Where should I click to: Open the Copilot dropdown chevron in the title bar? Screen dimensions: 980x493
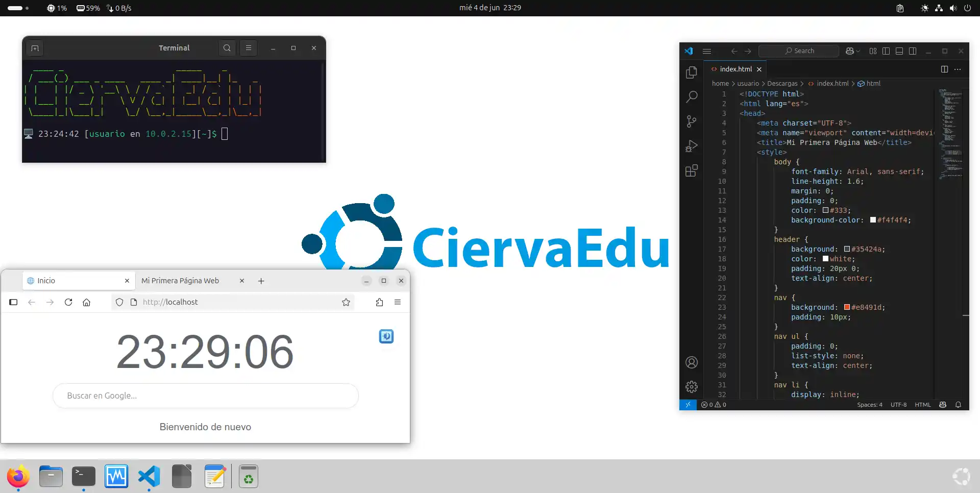tap(857, 51)
